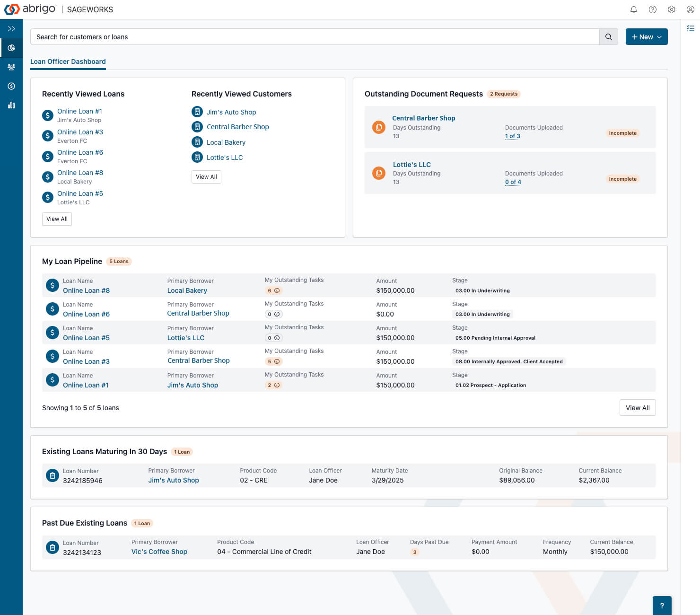Click the customers or loans search field
Viewport: 700px width, 615px height.
coord(284,36)
